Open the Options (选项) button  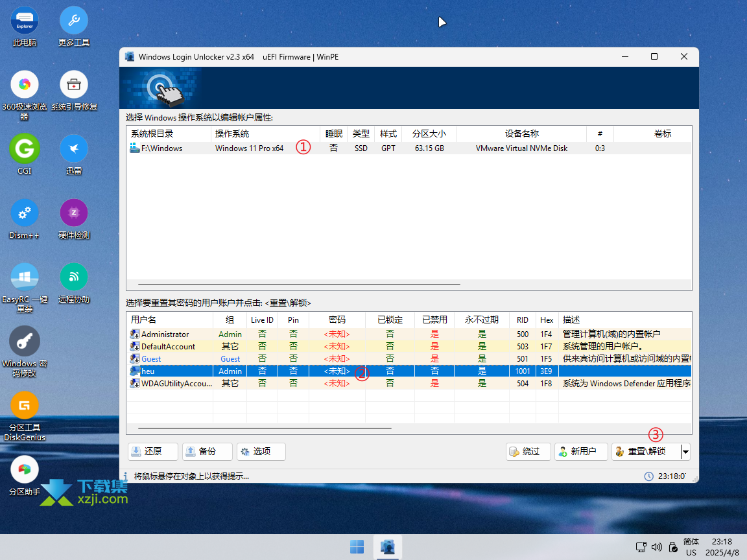pos(261,452)
